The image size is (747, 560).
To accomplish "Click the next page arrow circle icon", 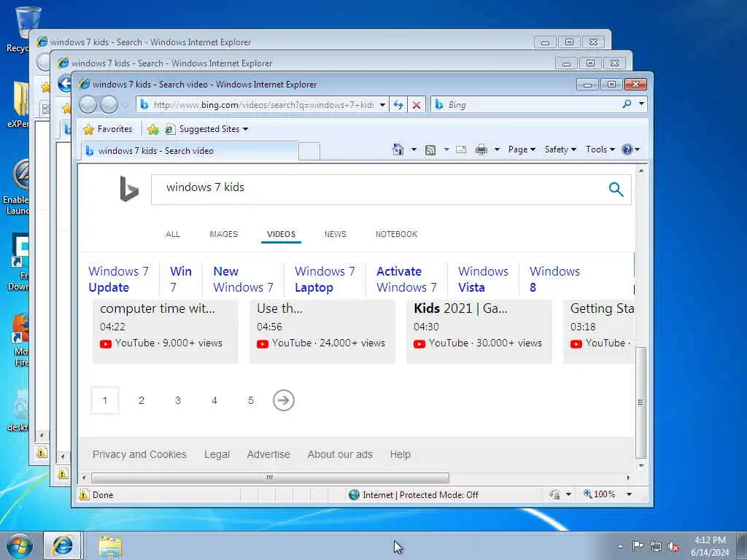I will (284, 400).
